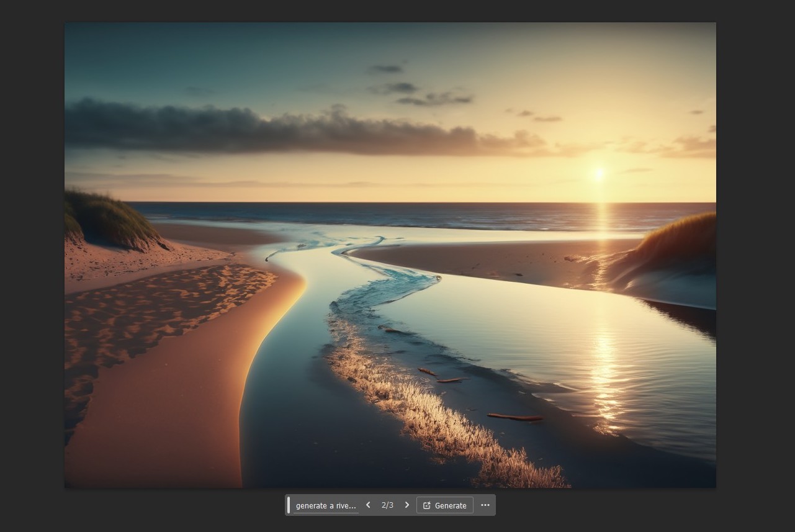Open the three-dots more options menu

485,505
